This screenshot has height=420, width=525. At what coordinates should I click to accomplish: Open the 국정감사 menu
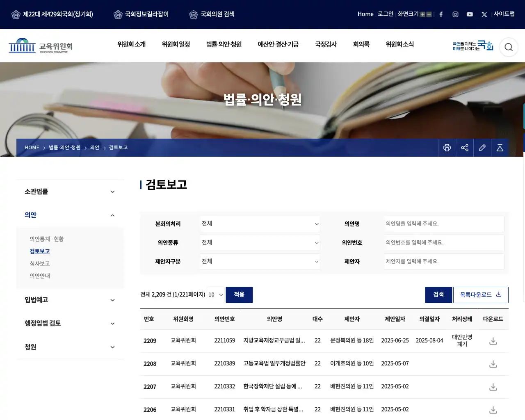tap(326, 44)
